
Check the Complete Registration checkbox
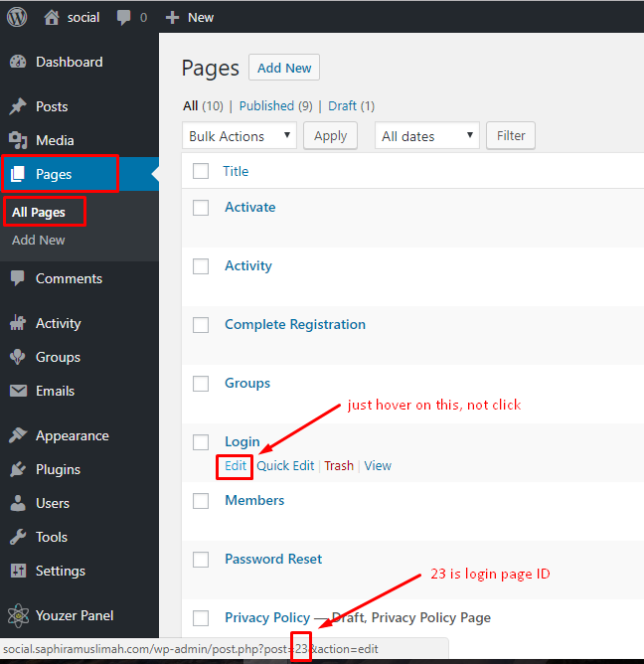coord(201,325)
